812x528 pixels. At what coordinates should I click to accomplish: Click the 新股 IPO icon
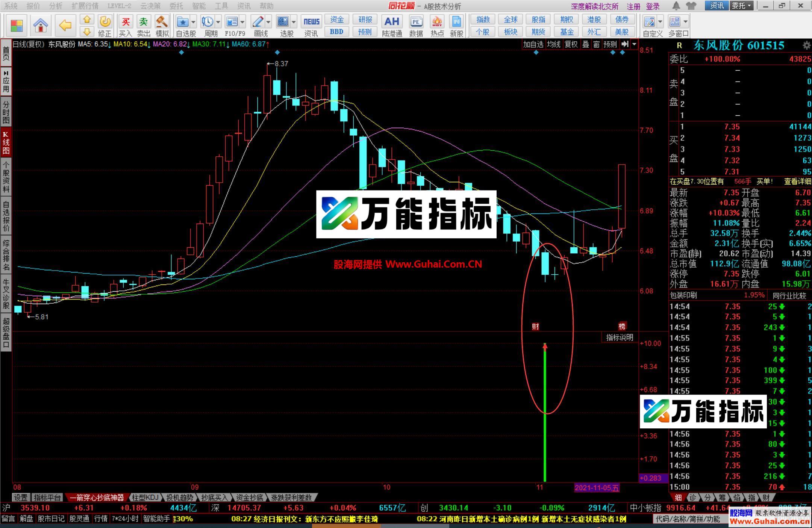click(x=456, y=22)
